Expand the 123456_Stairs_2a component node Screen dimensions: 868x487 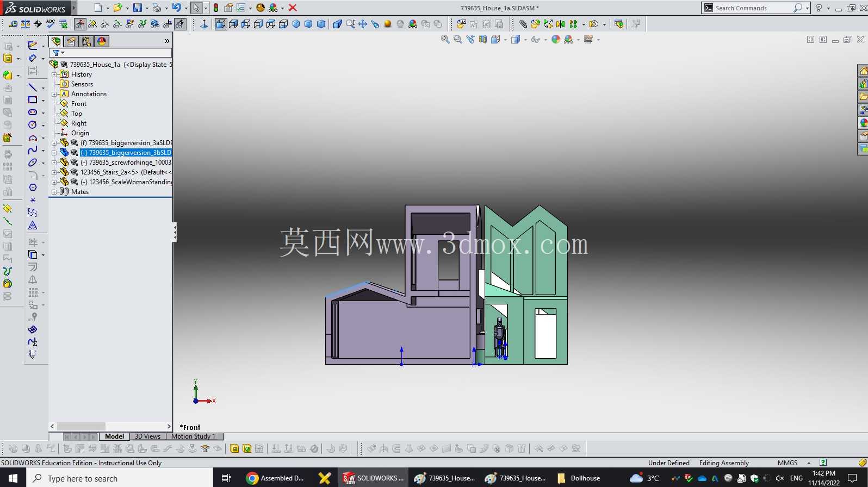click(54, 172)
